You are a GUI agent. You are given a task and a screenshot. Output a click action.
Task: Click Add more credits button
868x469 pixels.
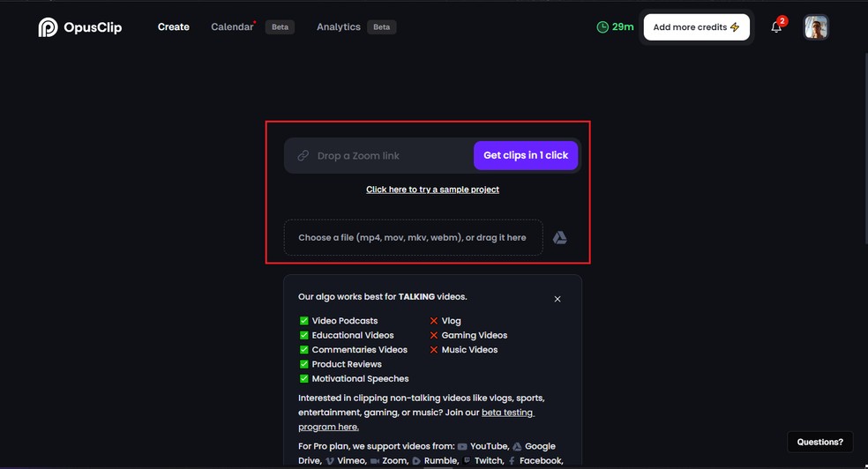point(696,27)
